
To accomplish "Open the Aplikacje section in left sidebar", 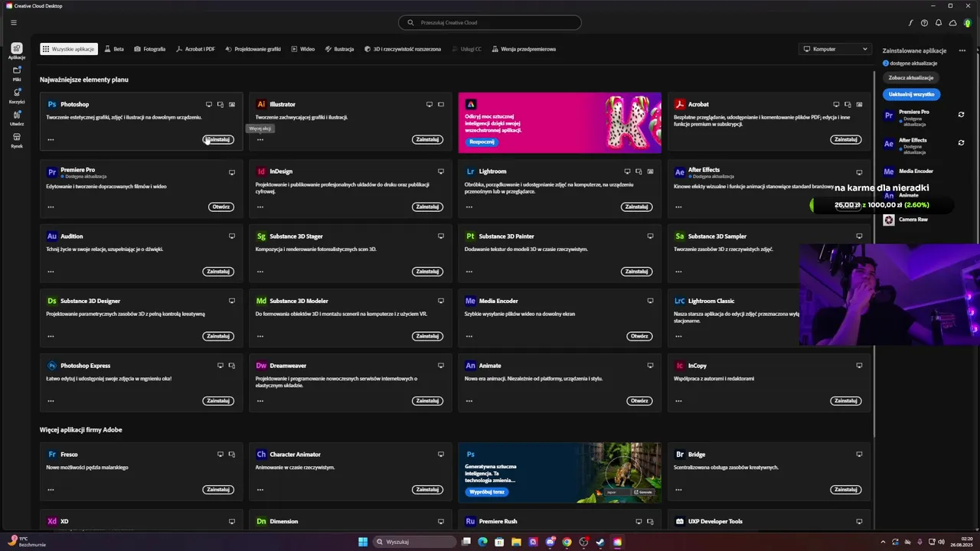I will click(17, 51).
